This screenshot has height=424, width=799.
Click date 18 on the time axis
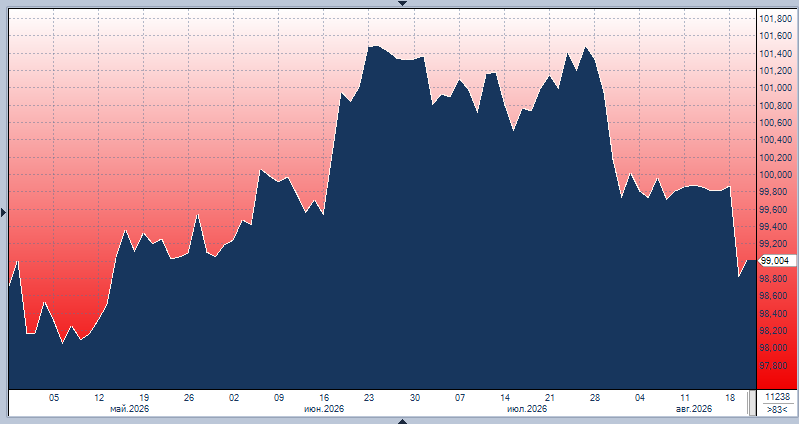[730, 398]
